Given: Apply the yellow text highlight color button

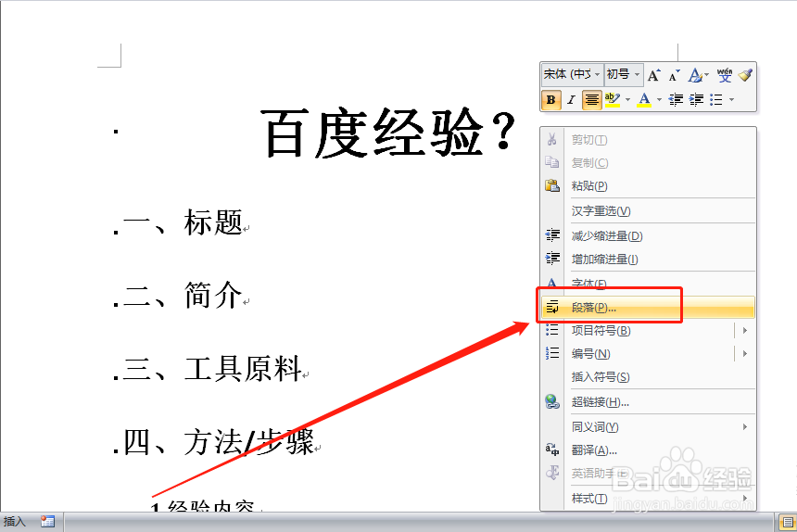Looking at the screenshot, I should pyautogui.click(x=613, y=99).
